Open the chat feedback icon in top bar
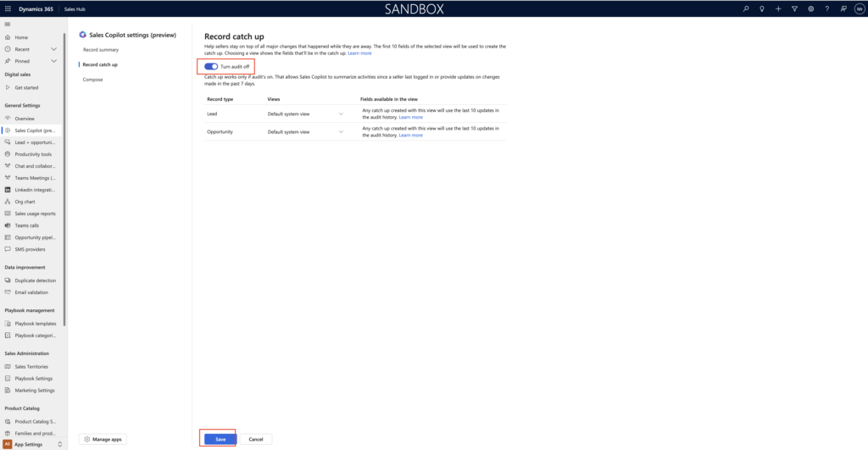Screen dimensions: 868x450 coord(843,8)
